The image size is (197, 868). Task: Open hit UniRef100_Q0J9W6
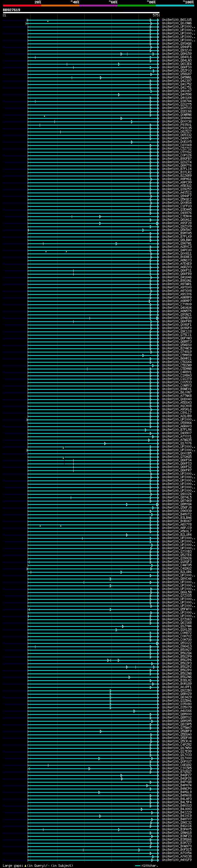coord(177,23)
